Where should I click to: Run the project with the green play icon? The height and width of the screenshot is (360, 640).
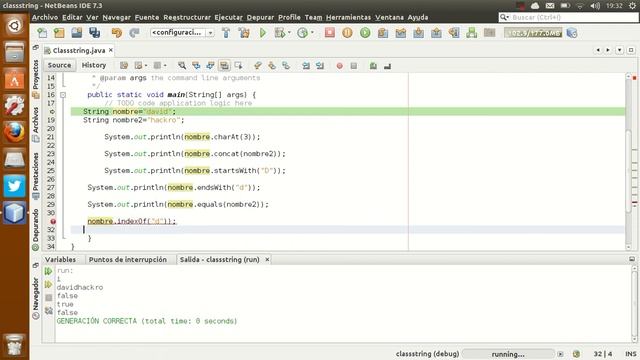262,33
